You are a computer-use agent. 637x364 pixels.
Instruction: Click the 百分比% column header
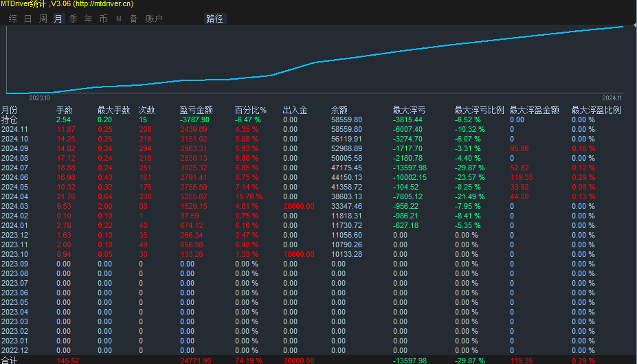coord(251,110)
